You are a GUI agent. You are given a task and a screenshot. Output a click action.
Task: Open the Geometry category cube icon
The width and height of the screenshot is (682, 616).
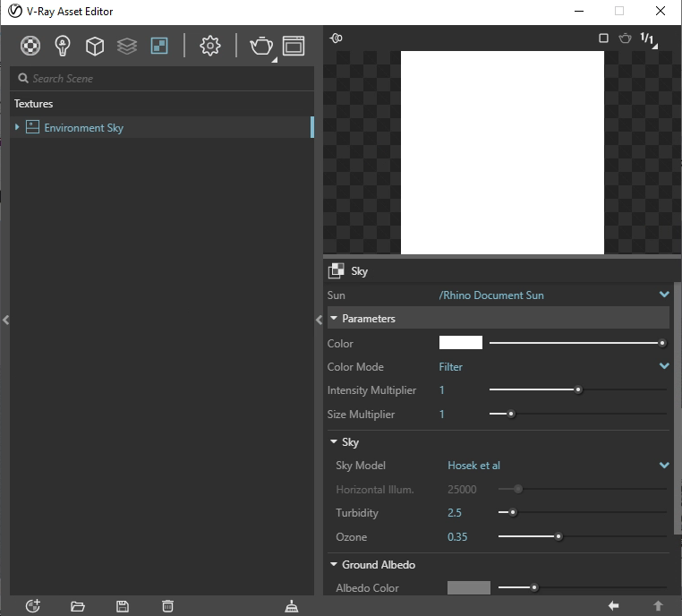tap(95, 46)
